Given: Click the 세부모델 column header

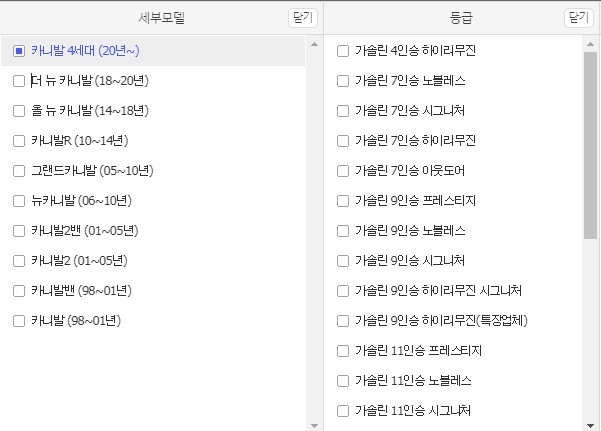Looking at the screenshot, I should 161,18.
